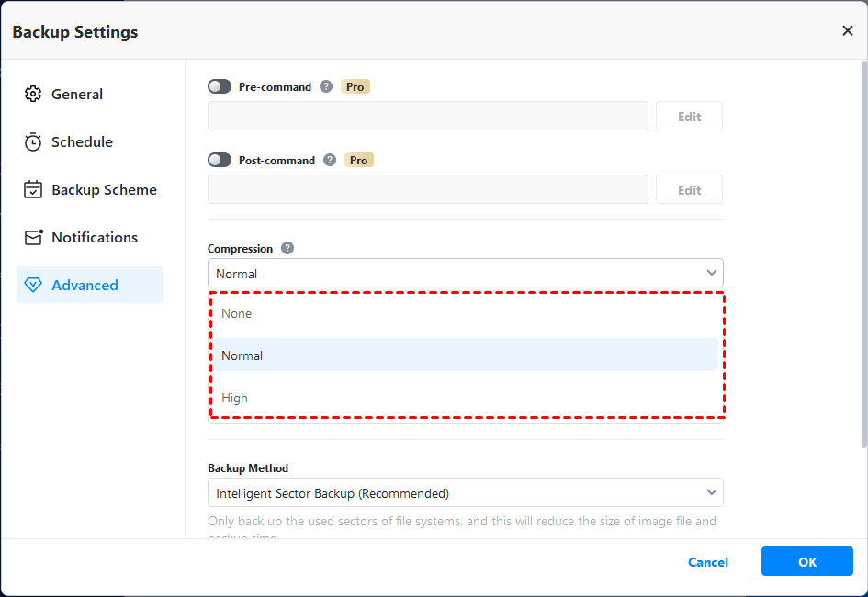Click the Pre-command help question mark

point(326,86)
